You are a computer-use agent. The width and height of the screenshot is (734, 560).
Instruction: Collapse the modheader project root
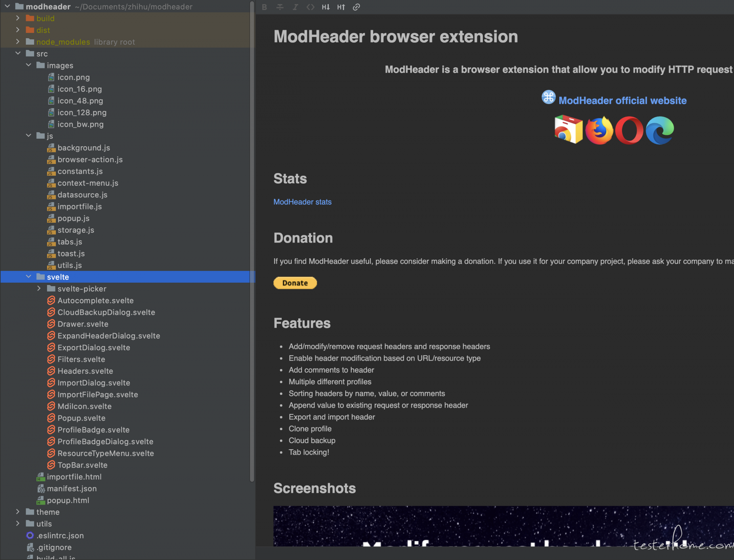coord(7,6)
